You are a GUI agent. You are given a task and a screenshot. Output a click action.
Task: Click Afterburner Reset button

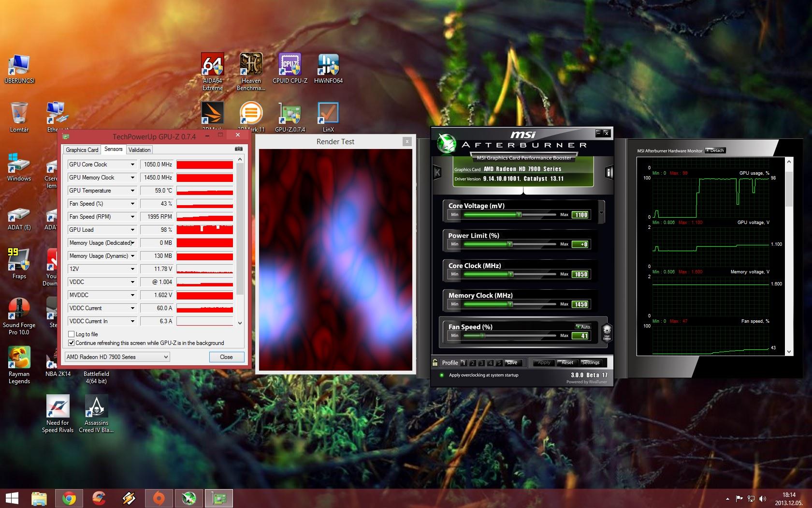tap(567, 362)
